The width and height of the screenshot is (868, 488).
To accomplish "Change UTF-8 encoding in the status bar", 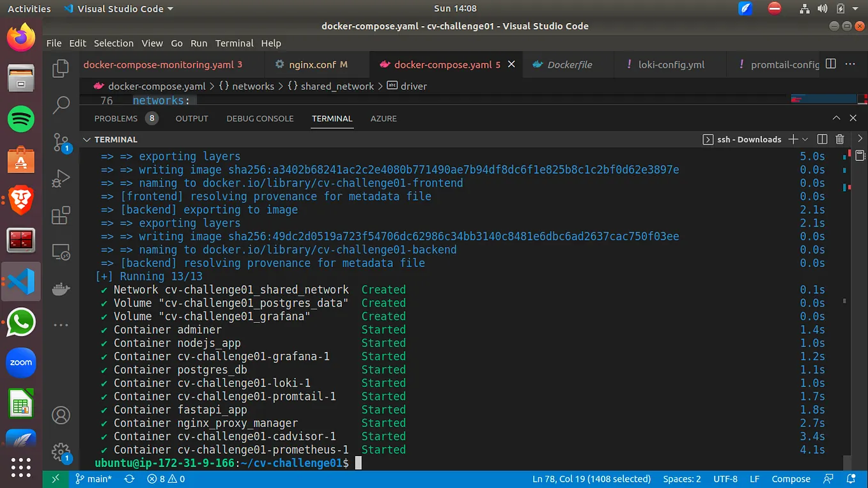I will click(725, 478).
